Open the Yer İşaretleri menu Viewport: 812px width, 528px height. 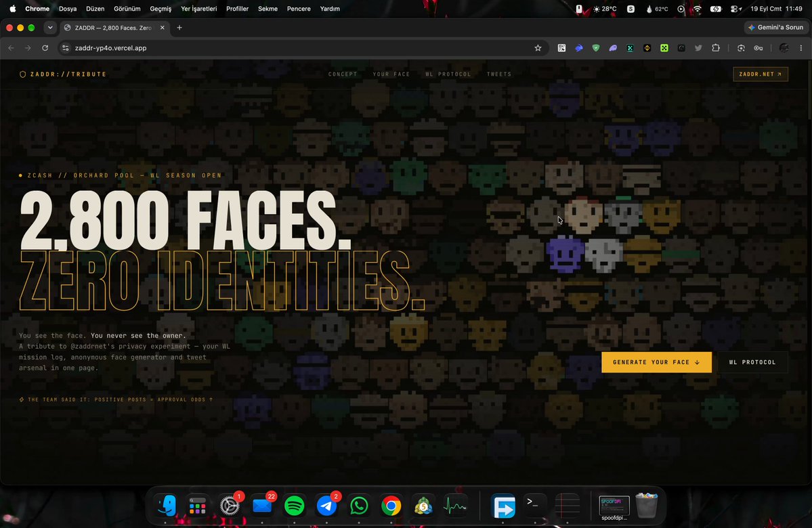[199, 9]
